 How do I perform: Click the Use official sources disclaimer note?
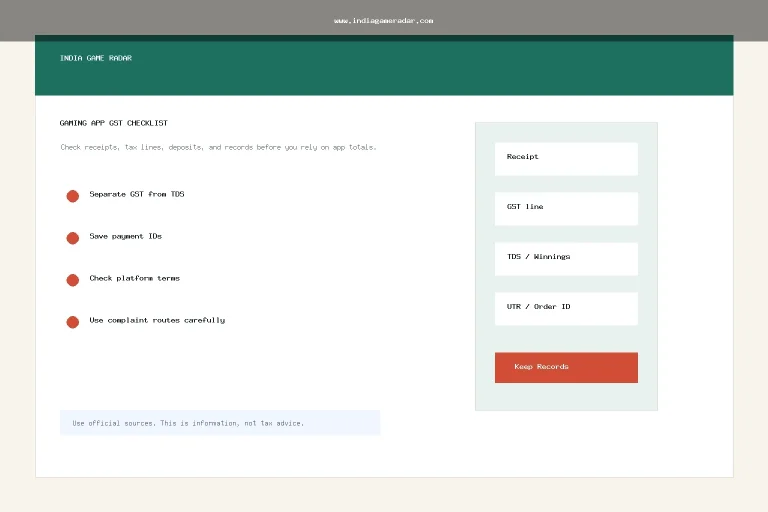coord(220,423)
